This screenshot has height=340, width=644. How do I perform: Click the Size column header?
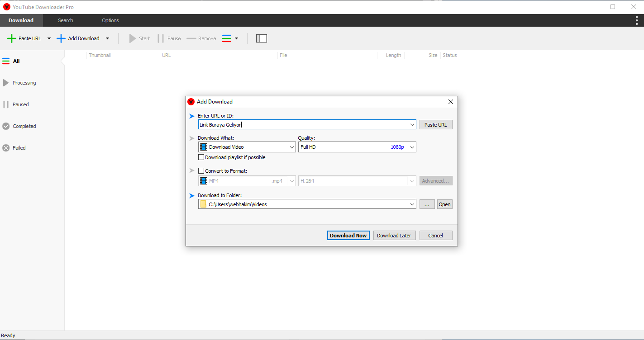pyautogui.click(x=433, y=55)
